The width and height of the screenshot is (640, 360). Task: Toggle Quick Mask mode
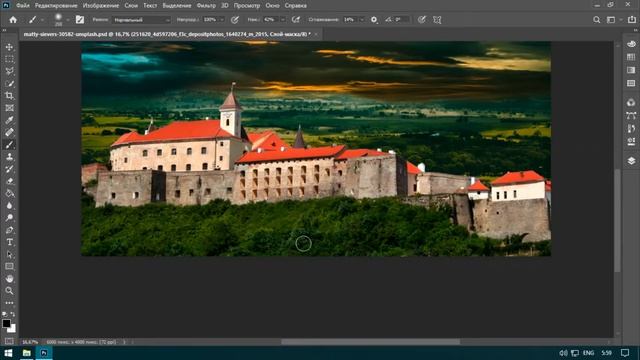(9, 341)
